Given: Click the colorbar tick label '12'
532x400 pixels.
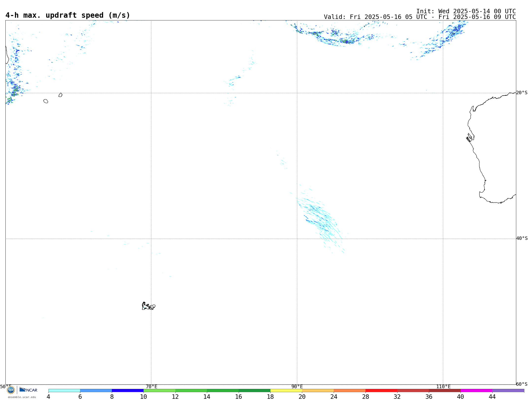Looking at the screenshot, I should coord(175,397).
